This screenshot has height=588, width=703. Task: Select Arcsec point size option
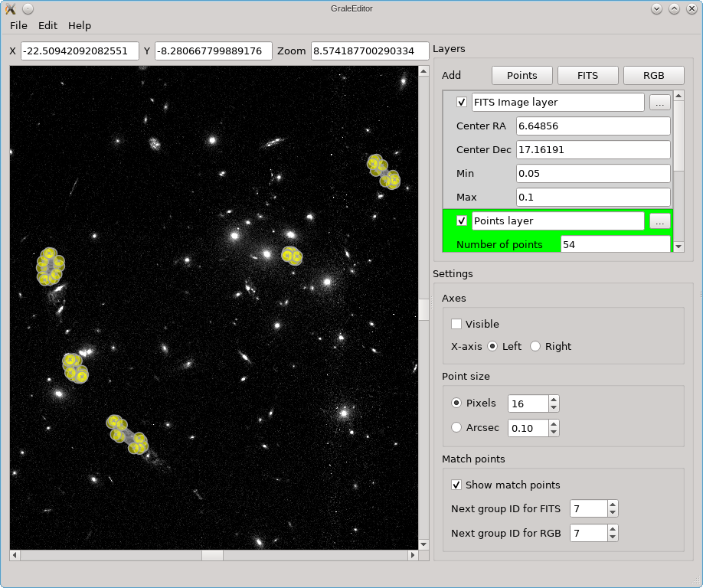pyautogui.click(x=456, y=427)
